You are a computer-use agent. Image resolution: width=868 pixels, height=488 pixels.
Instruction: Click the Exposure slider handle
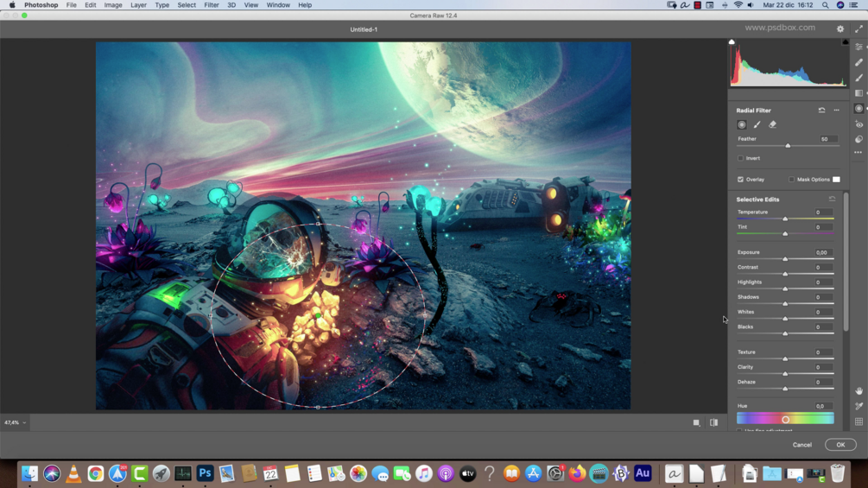point(785,259)
